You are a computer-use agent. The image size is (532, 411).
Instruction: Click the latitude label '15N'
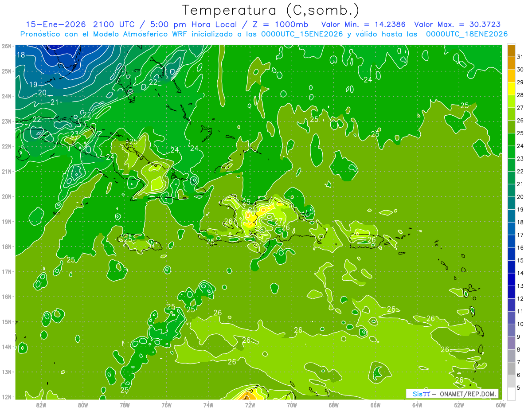click(x=6, y=321)
